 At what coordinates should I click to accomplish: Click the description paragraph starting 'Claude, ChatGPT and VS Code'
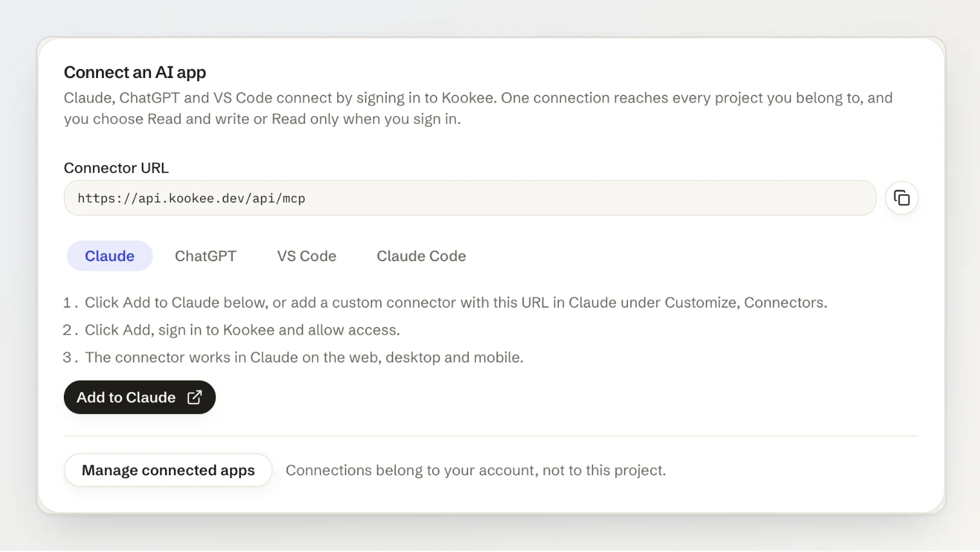[x=478, y=108]
